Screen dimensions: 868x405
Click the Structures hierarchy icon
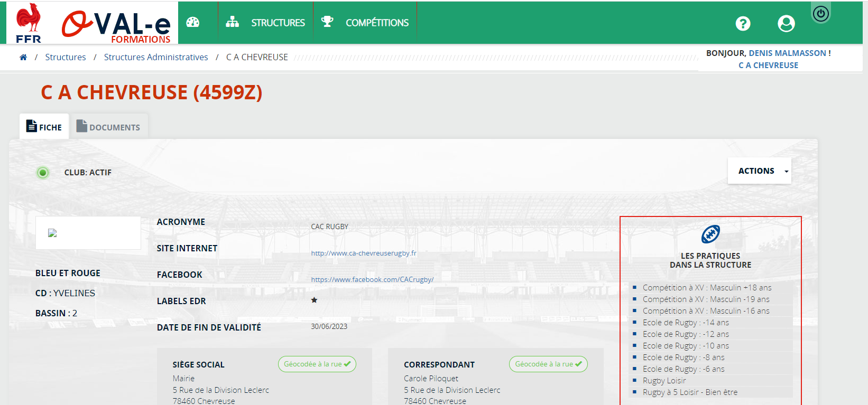(233, 22)
